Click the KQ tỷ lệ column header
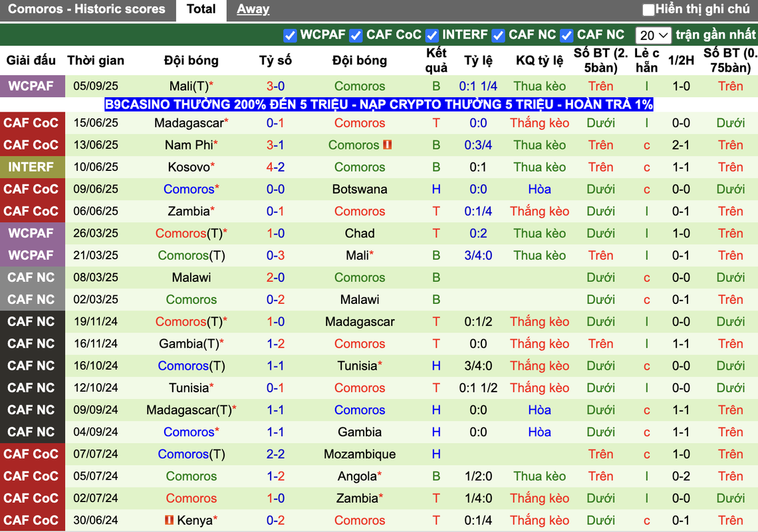The width and height of the screenshot is (758, 532). pyautogui.click(x=539, y=61)
